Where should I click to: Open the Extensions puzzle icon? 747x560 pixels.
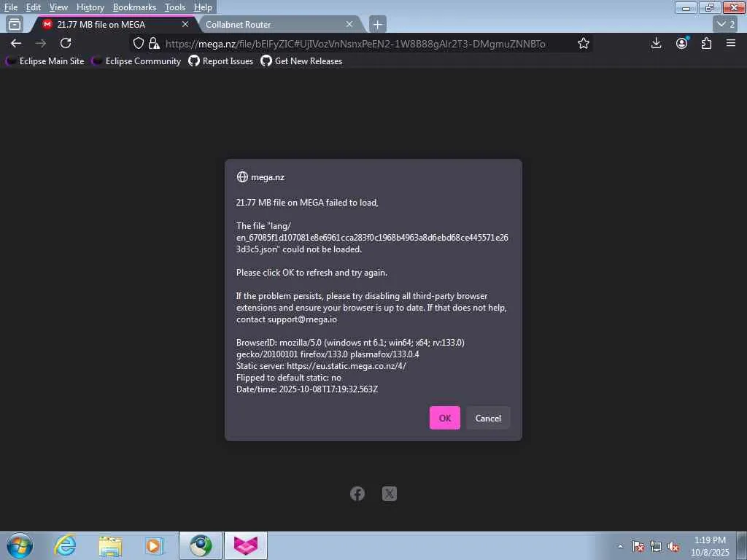tap(706, 43)
